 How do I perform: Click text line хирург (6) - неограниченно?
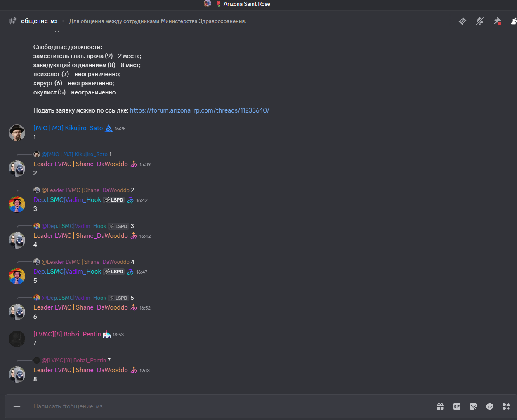74,83
